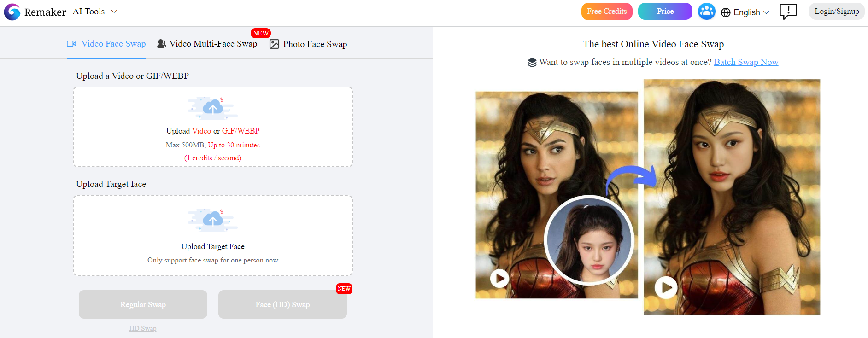Click the Remaker brand name text
Viewport: 868px width, 338px height.
45,12
